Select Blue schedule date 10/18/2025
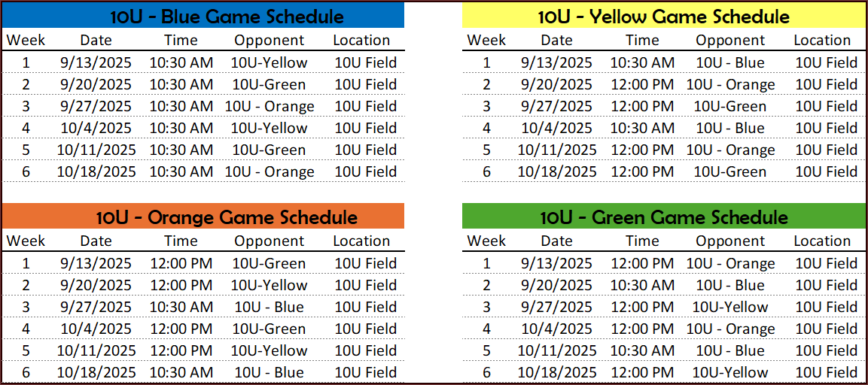The width and height of the screenshot is (868, 385). pyautogui.click(x=96, y=171)
